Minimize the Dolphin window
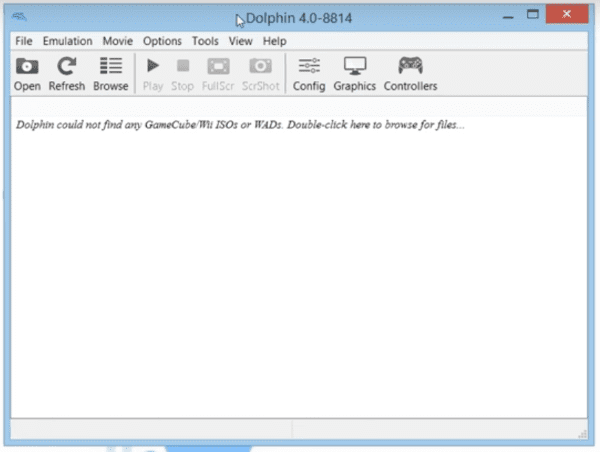Screen dimensions: 600x452 [508, 15]
